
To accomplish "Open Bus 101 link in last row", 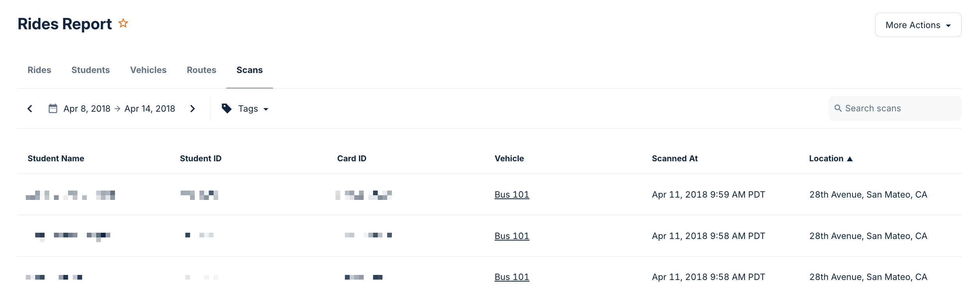I will click(512, 277).
